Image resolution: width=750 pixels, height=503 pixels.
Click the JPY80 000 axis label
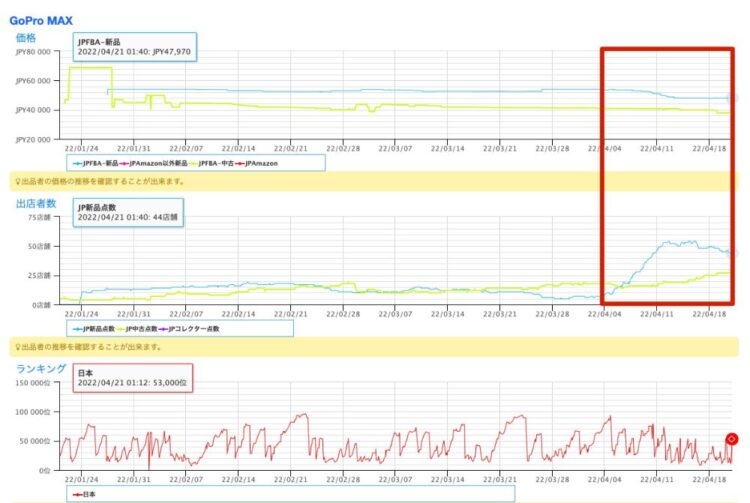[x=33, y=52]
